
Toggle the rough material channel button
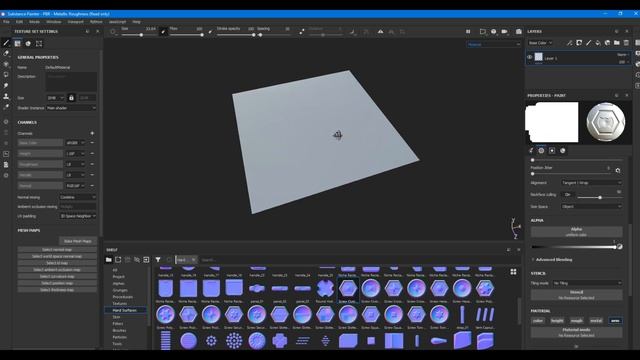point(576,321)
